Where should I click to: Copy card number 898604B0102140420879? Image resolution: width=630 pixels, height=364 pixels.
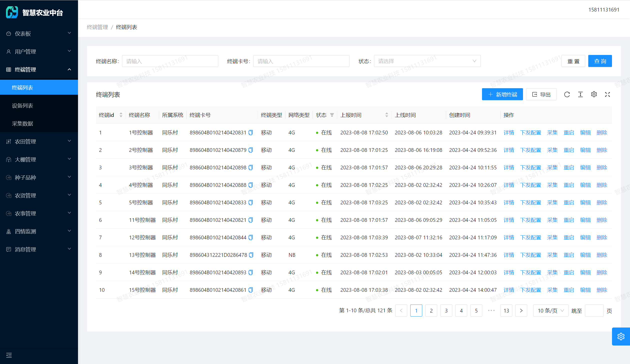pos(250,150)
